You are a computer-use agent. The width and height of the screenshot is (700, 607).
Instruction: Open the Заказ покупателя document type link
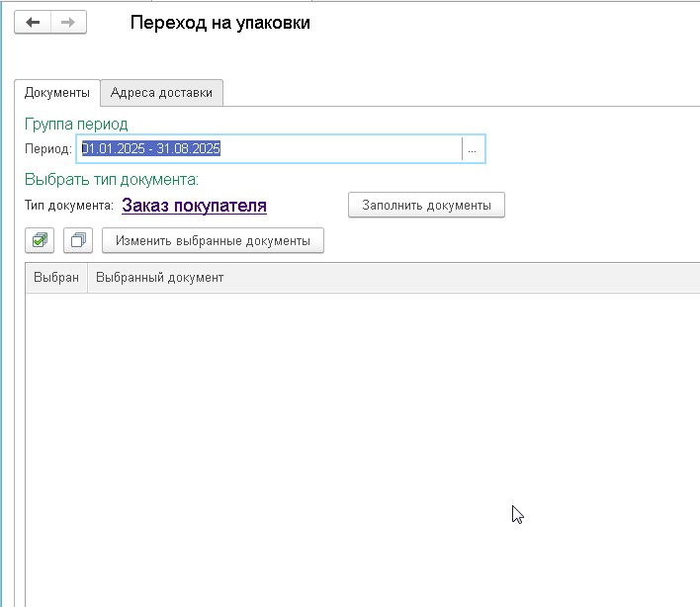click(194, 206)
